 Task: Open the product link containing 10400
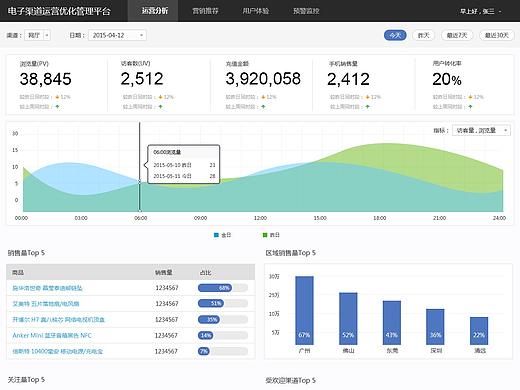click(x=58, y=351)
